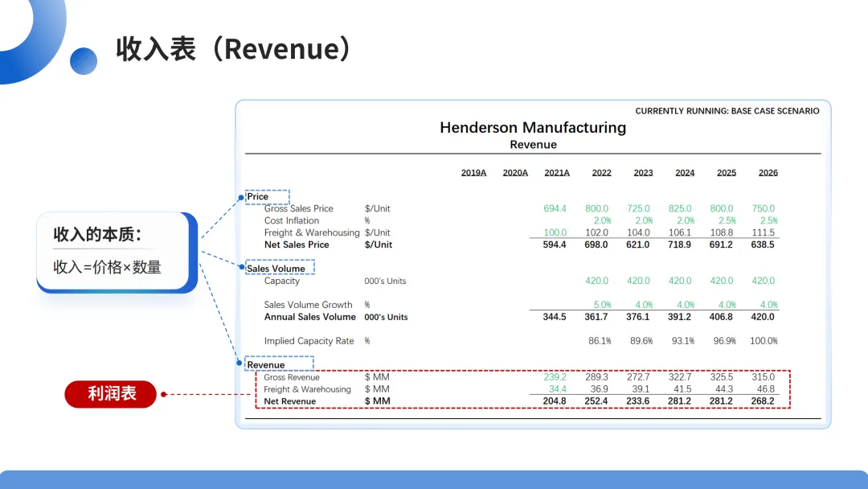Select the 391.2 annual sales volume value
This screenshot has width=868, height=489.
pos(679,318)
